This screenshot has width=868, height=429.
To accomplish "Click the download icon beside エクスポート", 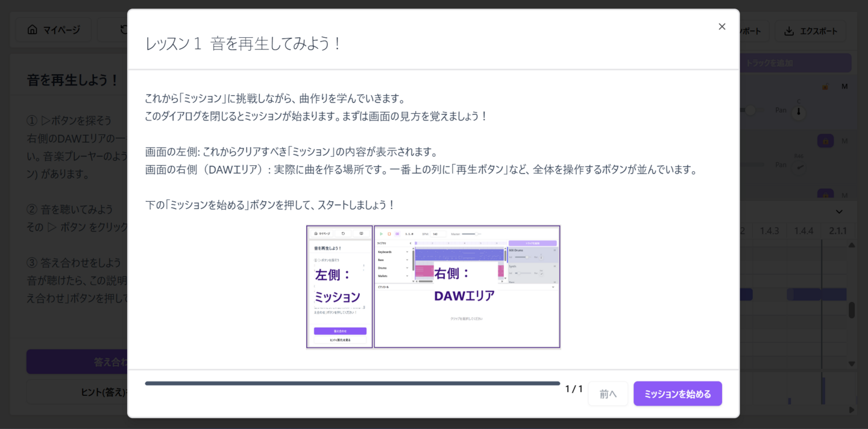I will [x=788, y=31].
